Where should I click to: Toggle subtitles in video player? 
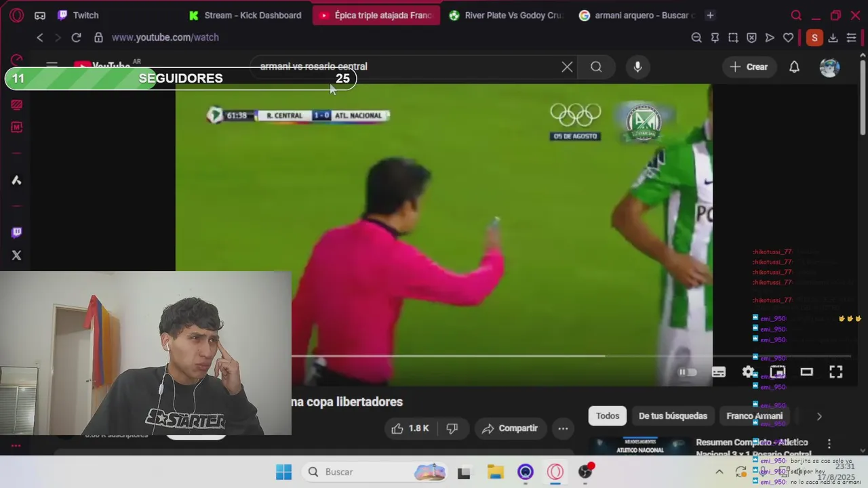pyautogui.click(x=718, y=371)
